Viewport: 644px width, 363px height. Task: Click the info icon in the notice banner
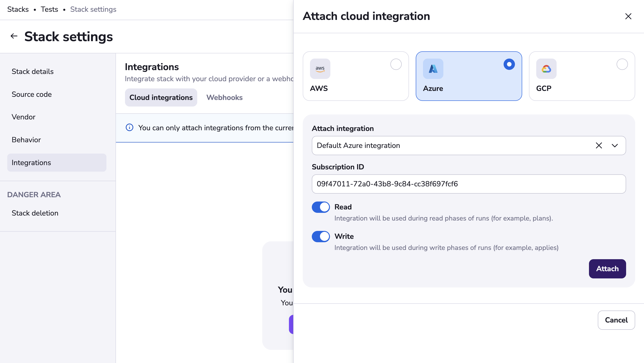129,128
